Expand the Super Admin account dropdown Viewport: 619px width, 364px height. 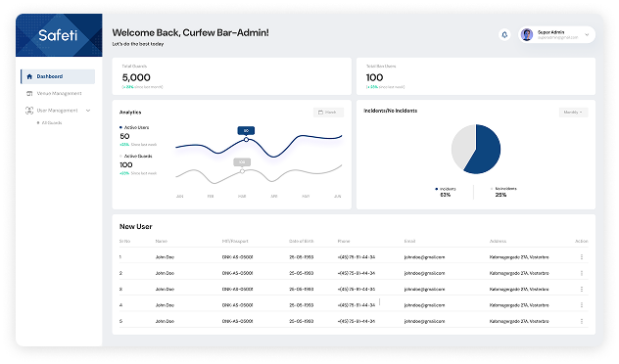(x=587, y=34)
